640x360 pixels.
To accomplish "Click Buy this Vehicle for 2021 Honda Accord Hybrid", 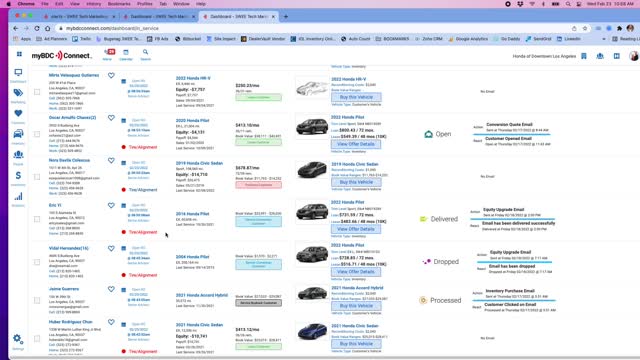I will 356,306.
